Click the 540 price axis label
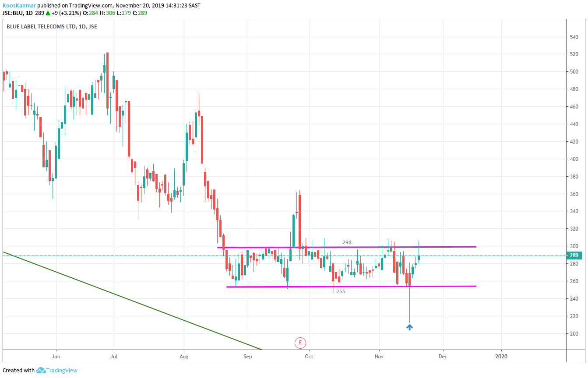Screen dimensions: 588x378 pos(574,37)
